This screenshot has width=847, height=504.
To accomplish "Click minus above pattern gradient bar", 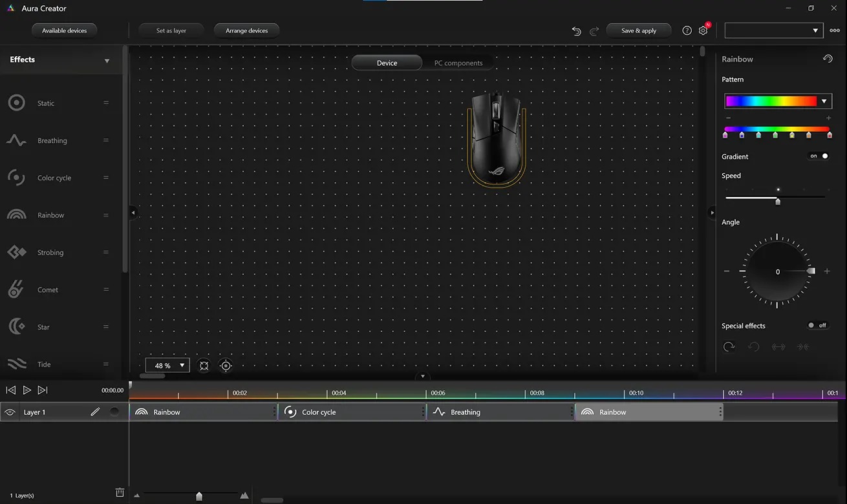I will click(728, 118).
